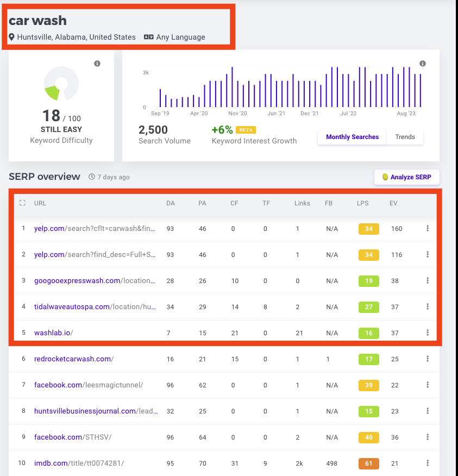This screenshot has width=458, height=476.
Task: Open three-dot menu for washlab.io row
Action: 428,333
